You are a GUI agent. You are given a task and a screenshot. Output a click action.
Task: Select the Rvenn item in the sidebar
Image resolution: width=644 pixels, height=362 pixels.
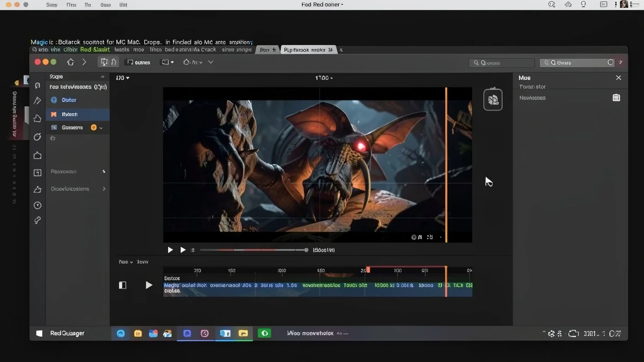77,114
